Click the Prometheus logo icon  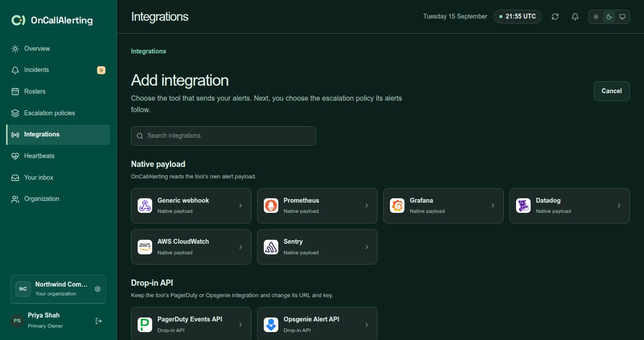(x=271, y=206)
